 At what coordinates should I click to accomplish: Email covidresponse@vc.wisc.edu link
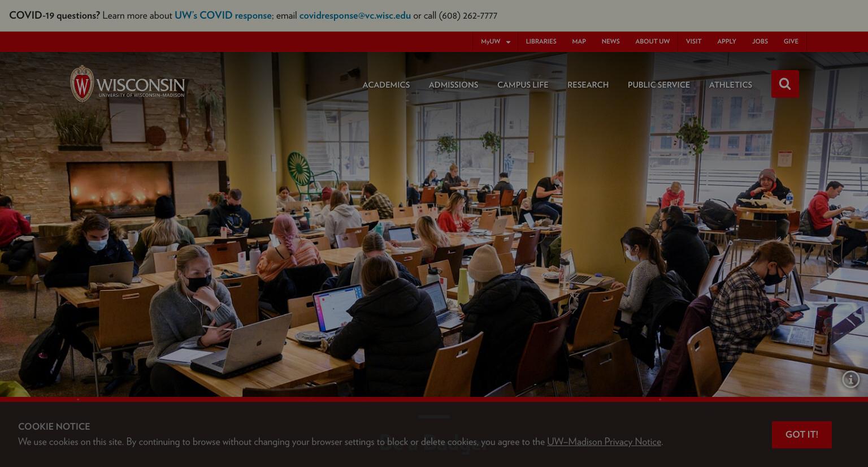(355, 15)
